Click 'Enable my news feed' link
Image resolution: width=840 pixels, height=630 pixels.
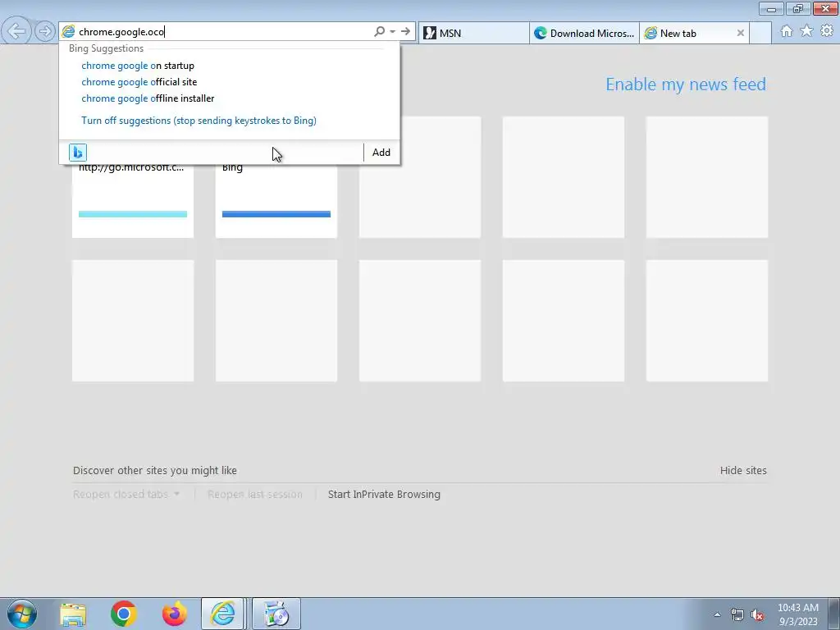coord(686,84)
